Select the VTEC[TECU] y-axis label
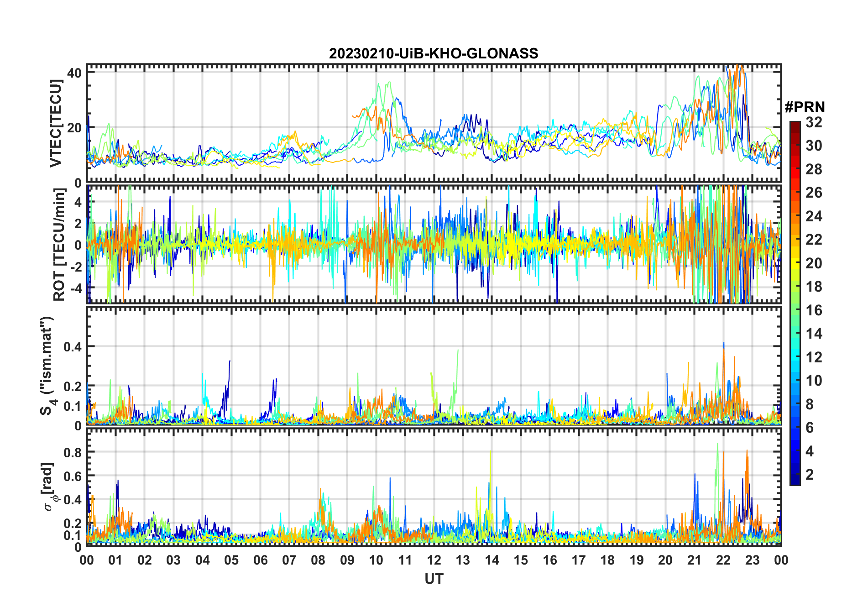This screenshot has height=607, width=868. [56, 123]
